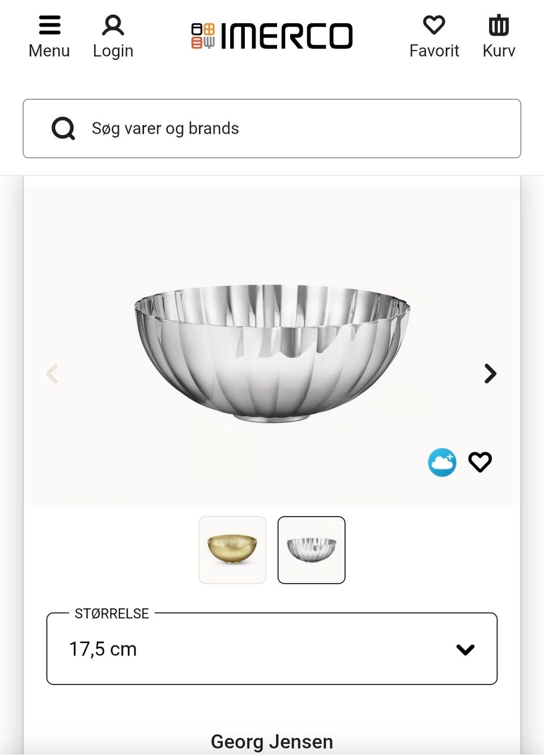Click the Favorit text label
The height and width of the screenshot is (756, 544).
(434, 51)
